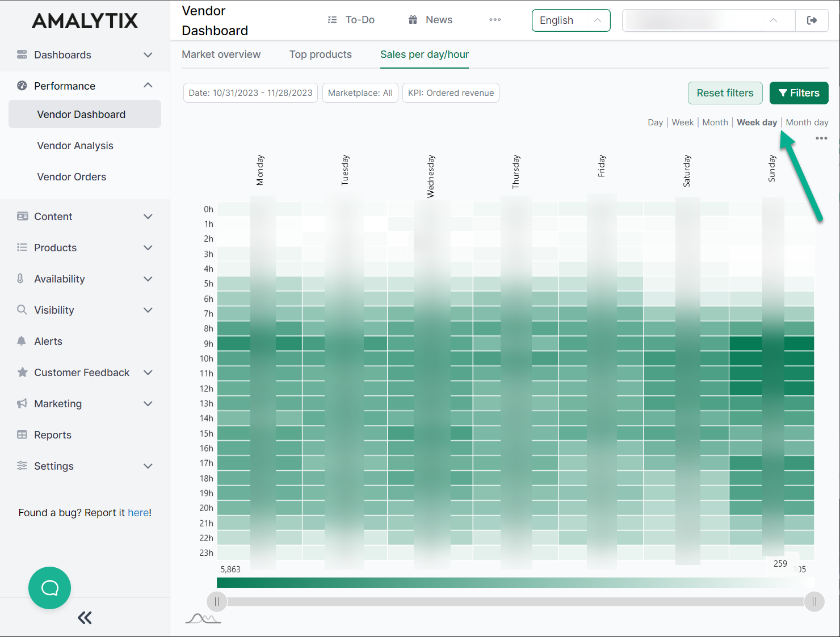Screen dimensions: 840x637
Task: Expand the Visibility menu chevron
Action: 148,310
